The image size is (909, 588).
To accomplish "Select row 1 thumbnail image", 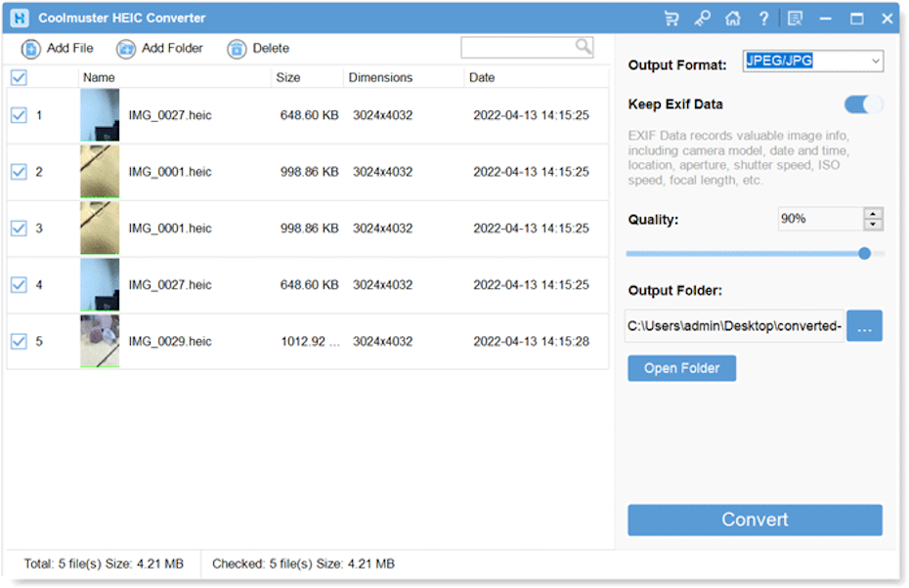I will click(100, 115).
